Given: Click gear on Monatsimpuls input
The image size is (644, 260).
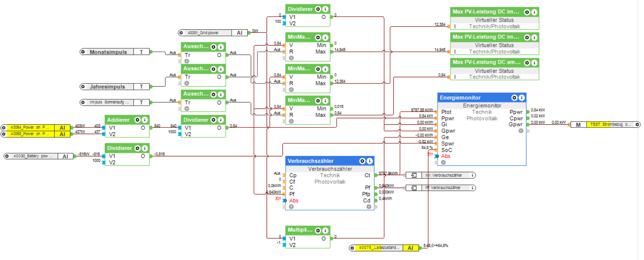Looking at the screenshot, I should 83,52.
